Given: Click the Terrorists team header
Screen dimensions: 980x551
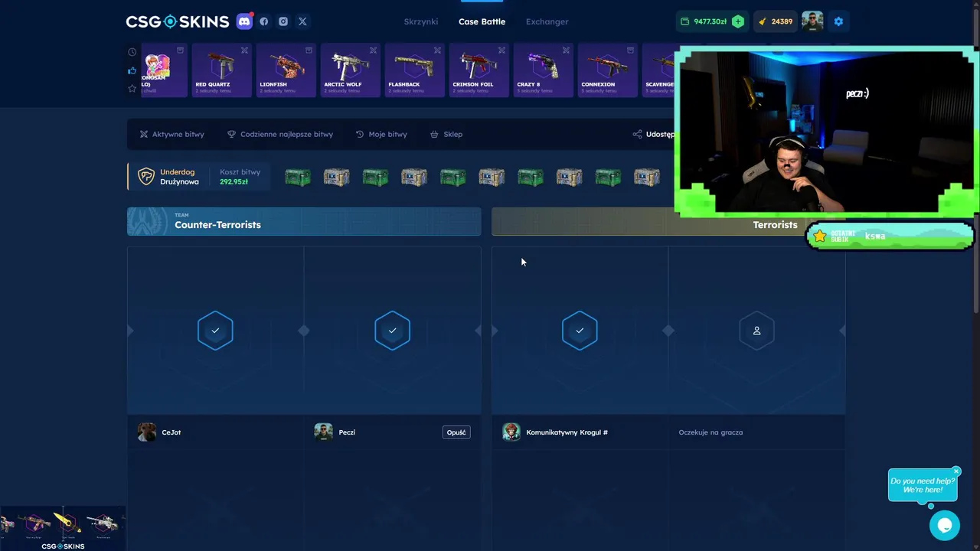Looking at the screenshot, I should click(x=668, y=221).
